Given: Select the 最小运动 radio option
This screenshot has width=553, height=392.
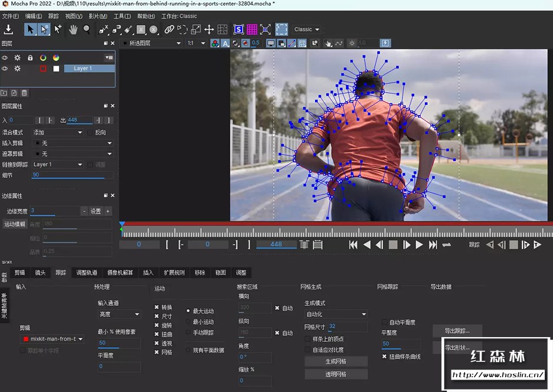Looking at the screenshot, I should (189, 322).
